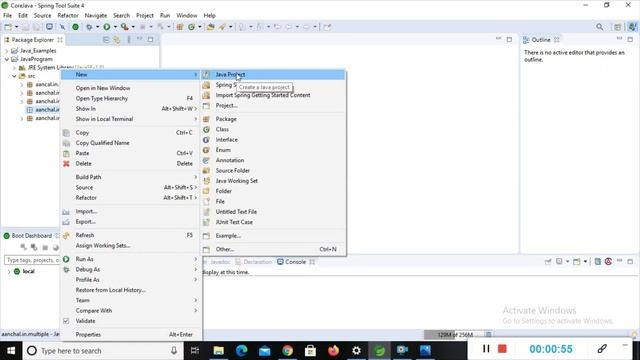The width and height of the screenshot is (640, 360).
Task: Click the New Java Package toolbar icon
Action: pos(180,27)
